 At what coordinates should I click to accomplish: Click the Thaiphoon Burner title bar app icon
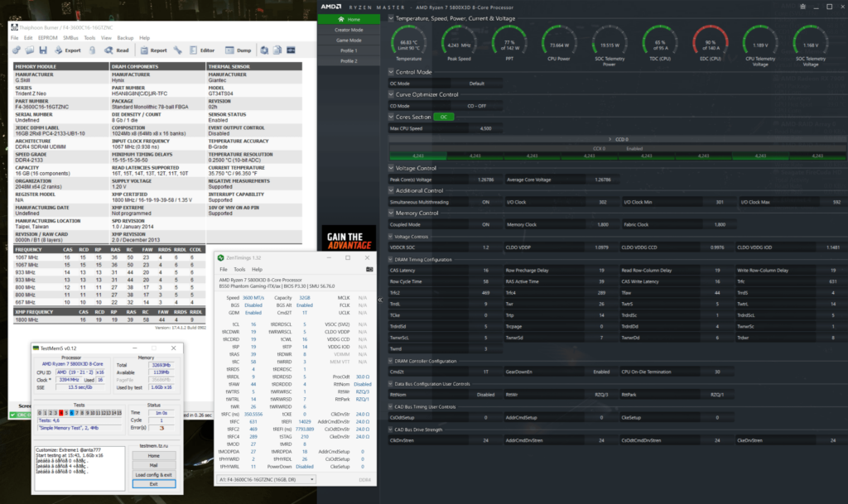click(15, 27)
